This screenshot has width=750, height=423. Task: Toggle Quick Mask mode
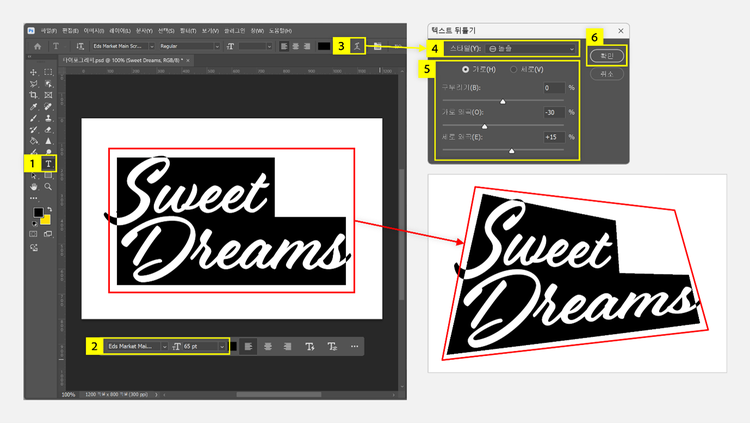coord(33,234)
